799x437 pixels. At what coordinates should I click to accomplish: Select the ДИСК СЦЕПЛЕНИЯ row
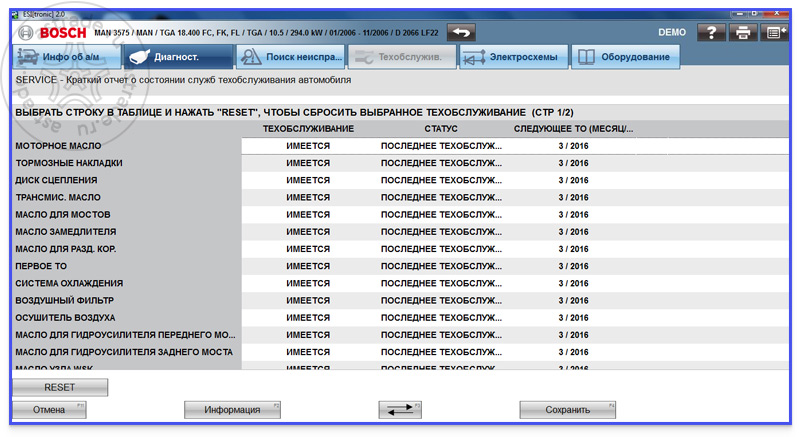[x=401, y=180]
